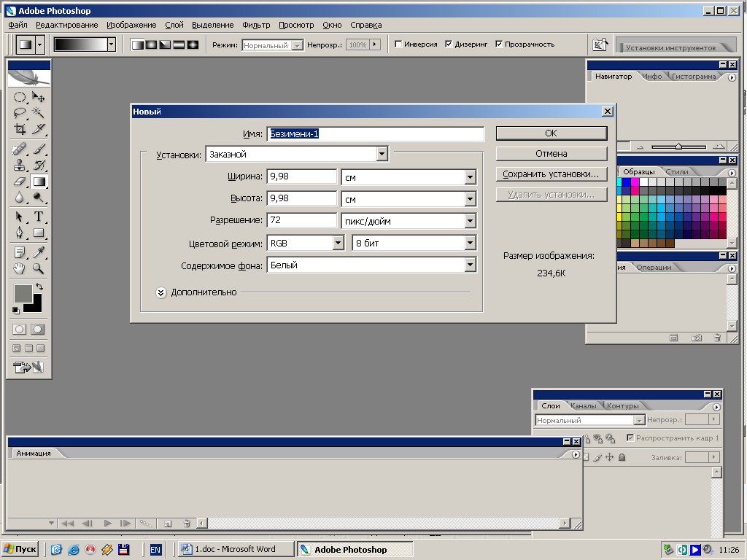
Task: Open the Разрешение units dropdown
Action: tap(470, 221)
